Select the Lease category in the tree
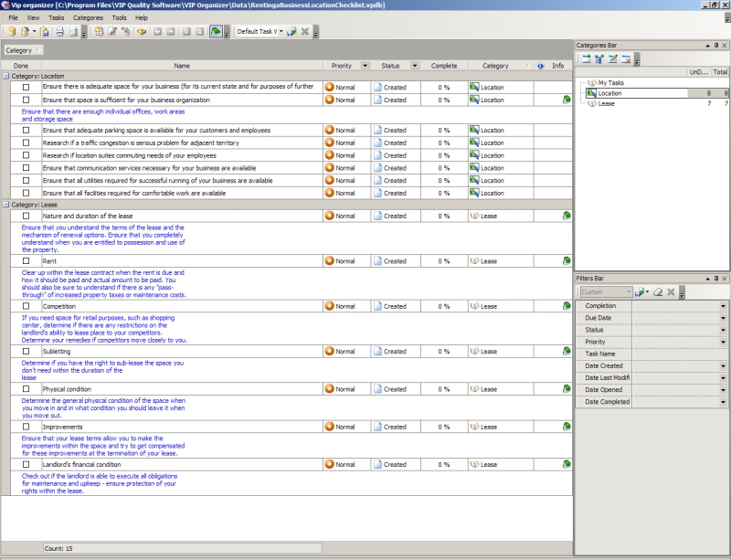 [x=606, y=104]
